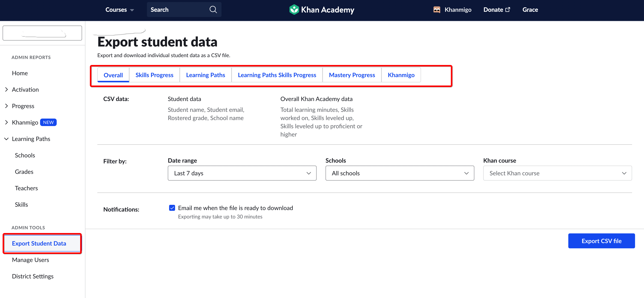Viewport: 644px width, 298px height.
Task: Switch to the Skills Progress tab
Action: coord(154,75)
